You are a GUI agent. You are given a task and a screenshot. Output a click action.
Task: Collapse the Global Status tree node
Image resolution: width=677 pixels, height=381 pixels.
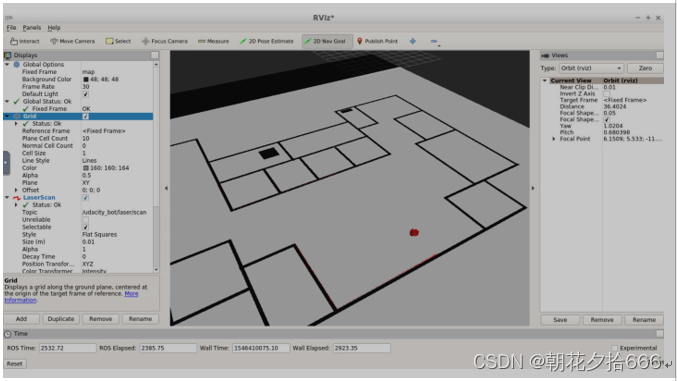[x=7, y=102]
